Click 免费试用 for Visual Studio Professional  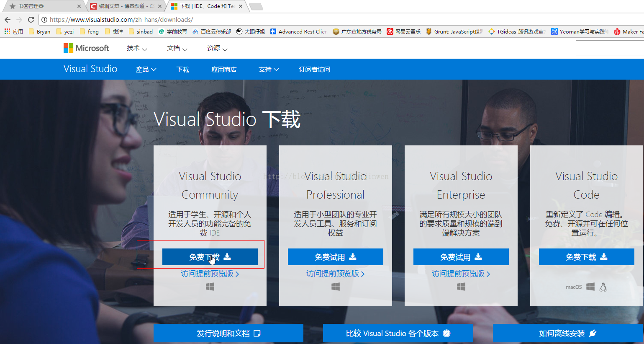pyautogui.click(x=336, y=257)
